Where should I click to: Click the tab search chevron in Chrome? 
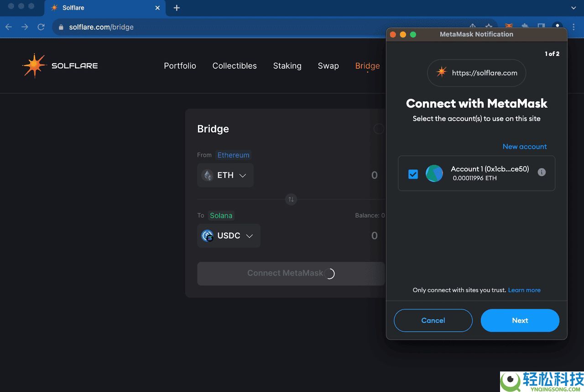(x=574, y=8)
